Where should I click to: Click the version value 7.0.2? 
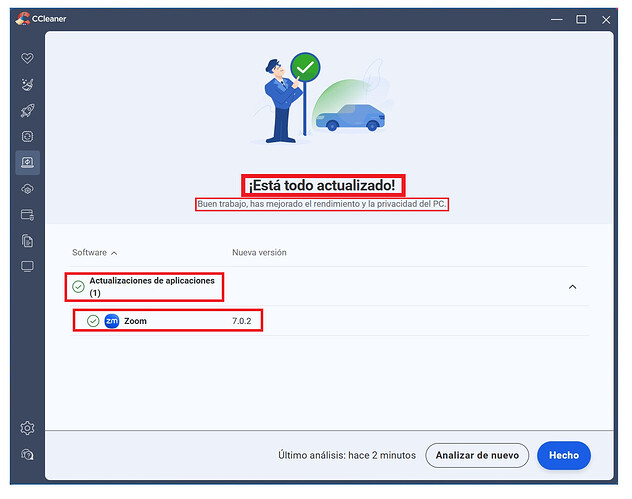241,321
